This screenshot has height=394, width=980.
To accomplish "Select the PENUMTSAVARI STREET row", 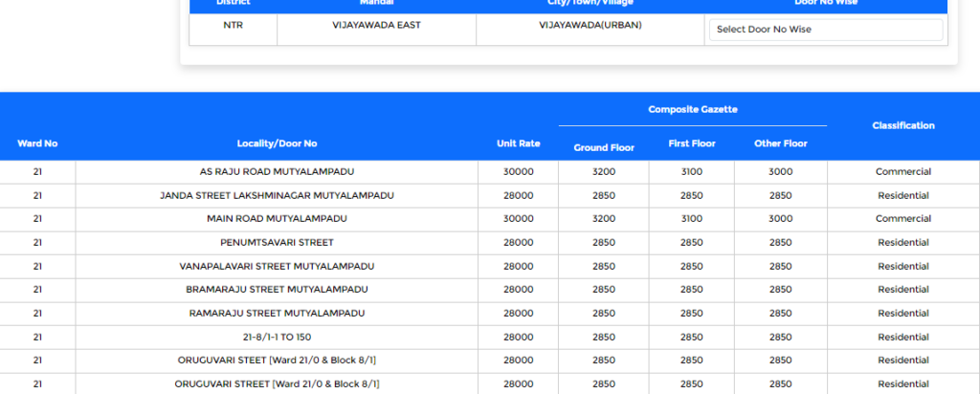I will click(277, 243).
